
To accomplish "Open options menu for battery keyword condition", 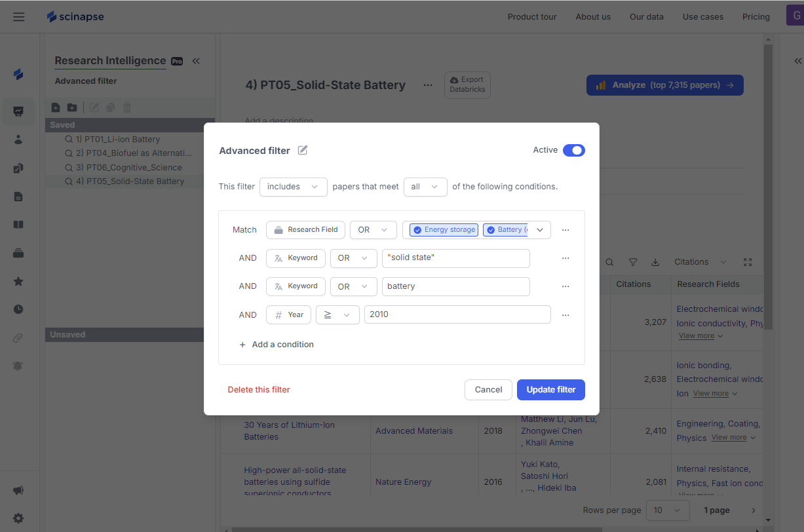I will tap(565, 286).
